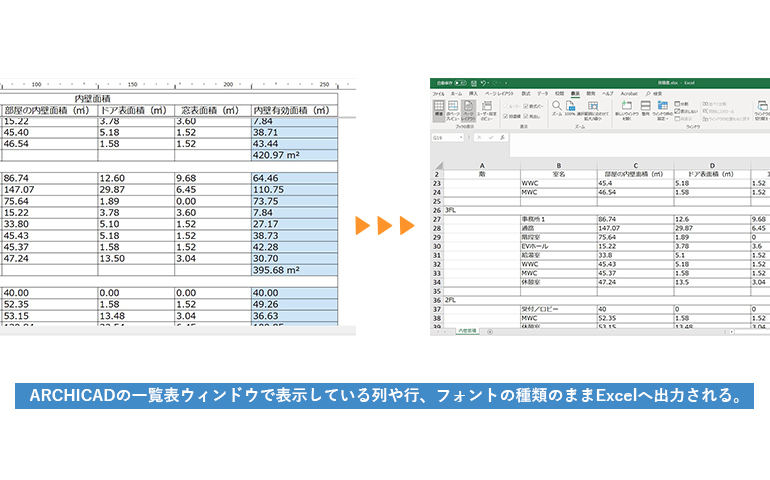
Task: Toggle the 目盛線 gridlines checkbox
Action: (512, 116)
